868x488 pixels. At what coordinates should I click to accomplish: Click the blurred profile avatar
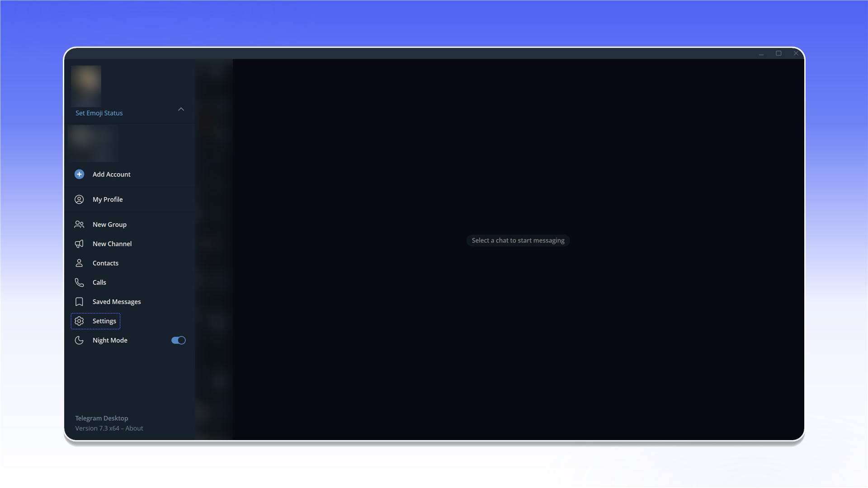(x=86, y=86)
